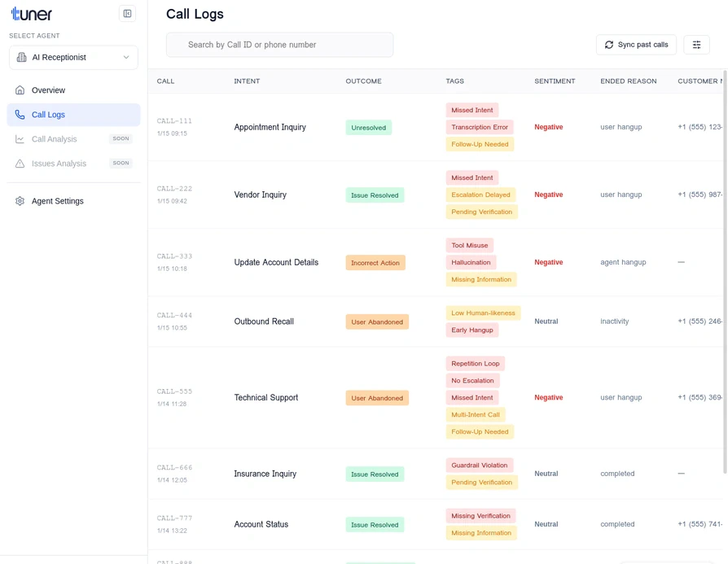The height and width of the screenshot is (564, 728).
Task: Open Call Analysis in sidebar
Action: click(73, 139)
